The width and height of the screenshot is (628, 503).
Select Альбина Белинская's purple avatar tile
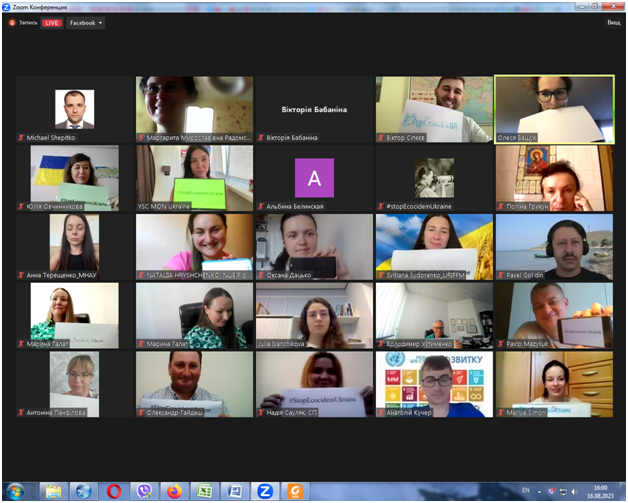(x=314, y=178)
